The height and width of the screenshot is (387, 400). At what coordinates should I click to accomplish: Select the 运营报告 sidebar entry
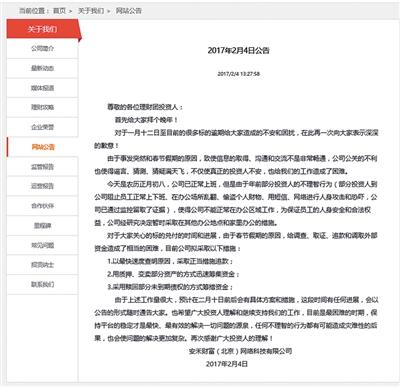coord(42,186)
